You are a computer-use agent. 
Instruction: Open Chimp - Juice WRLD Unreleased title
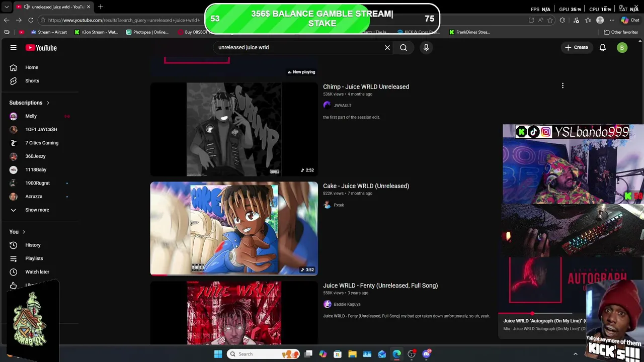click(366, 86)
